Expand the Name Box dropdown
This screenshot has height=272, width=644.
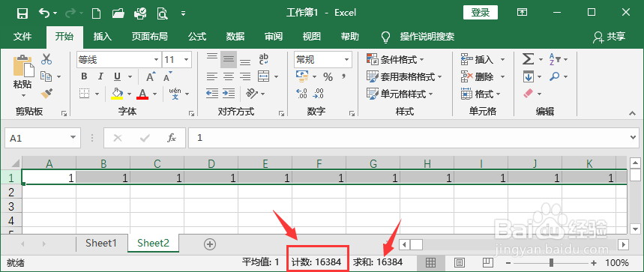(73, 138)
